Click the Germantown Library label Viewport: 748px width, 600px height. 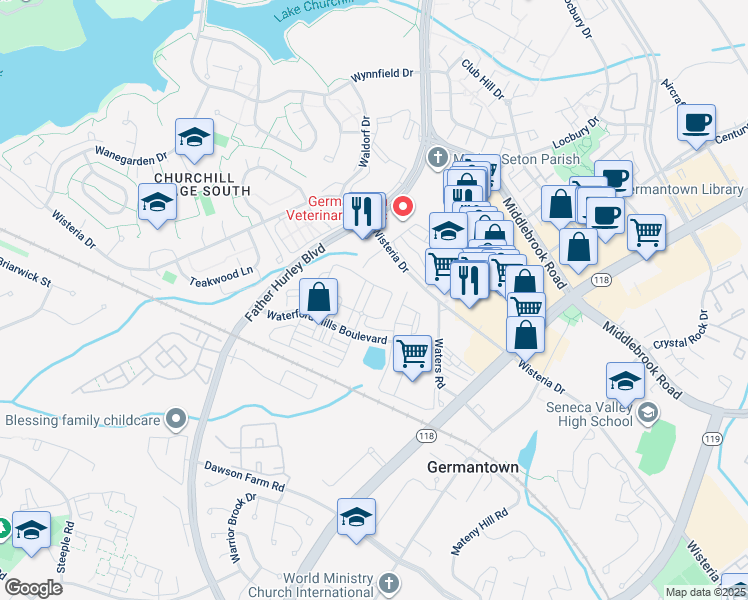pyautogui.click(x=685, y=189)
